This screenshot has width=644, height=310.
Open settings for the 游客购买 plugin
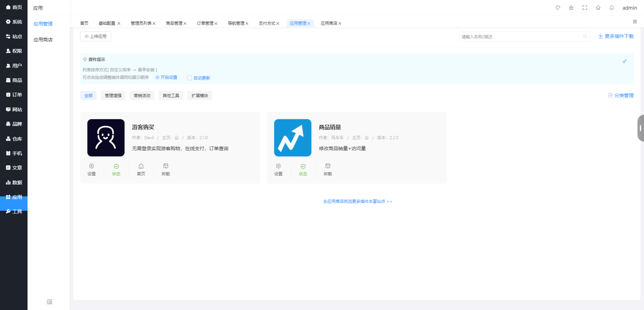click(x=92, y=169)
